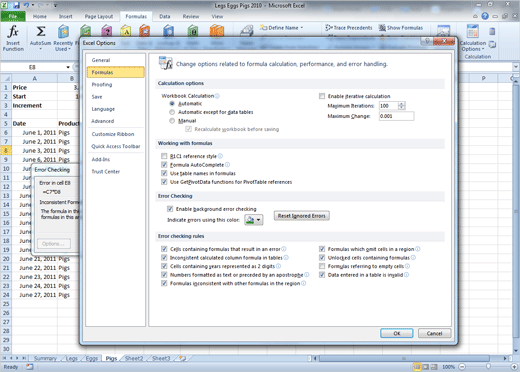
Task: Click the Insert Function fx icon
Action: [13, 32]
